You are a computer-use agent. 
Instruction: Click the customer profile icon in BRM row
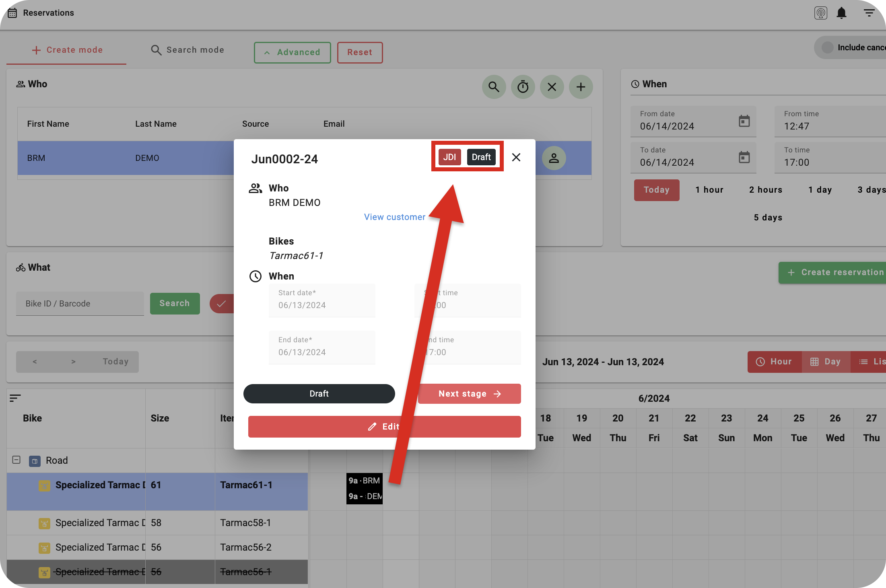pyautogui.click(x=554, y=158)
